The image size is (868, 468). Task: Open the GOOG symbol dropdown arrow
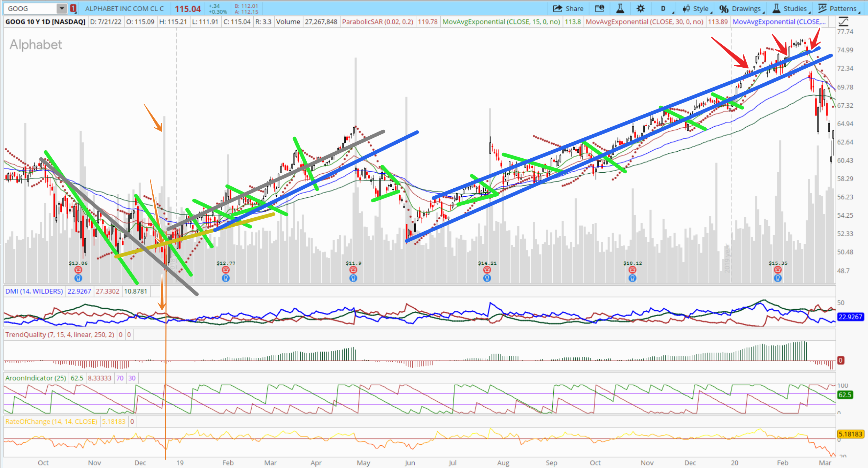62,8
